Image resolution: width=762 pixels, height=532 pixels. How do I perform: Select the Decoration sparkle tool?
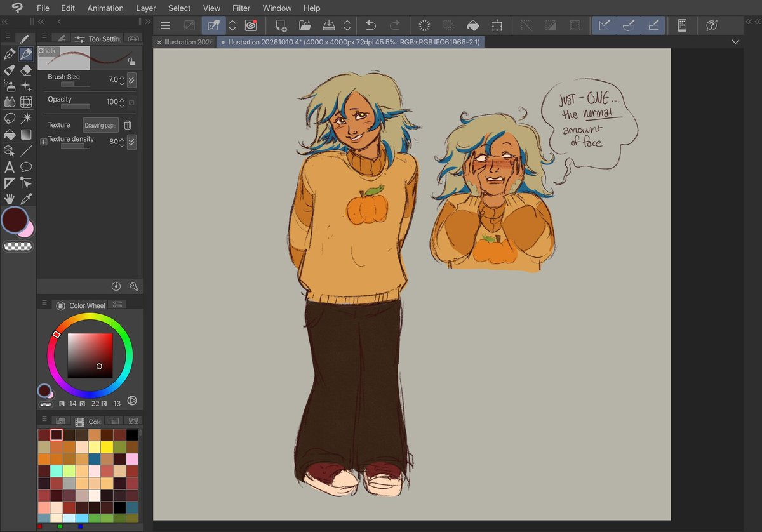(26, 86)
